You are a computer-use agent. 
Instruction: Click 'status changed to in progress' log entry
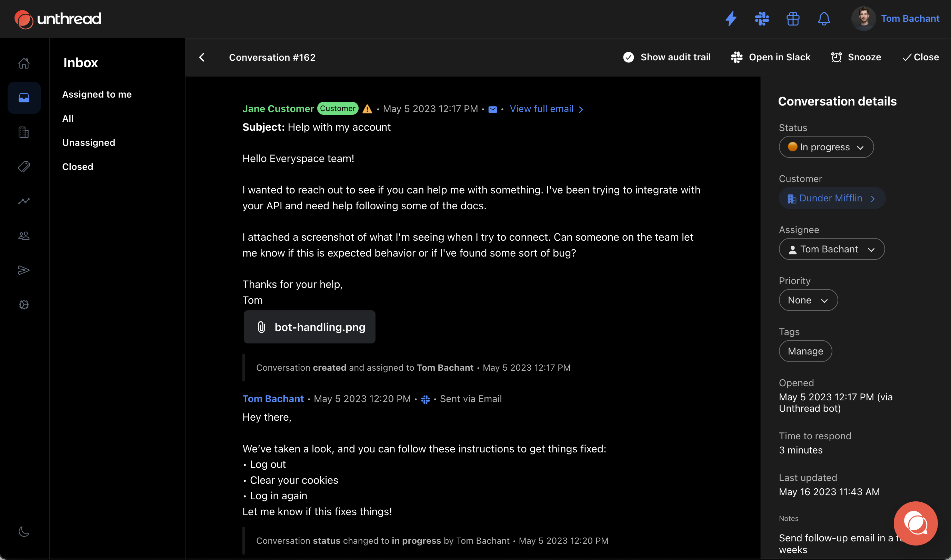432,541
